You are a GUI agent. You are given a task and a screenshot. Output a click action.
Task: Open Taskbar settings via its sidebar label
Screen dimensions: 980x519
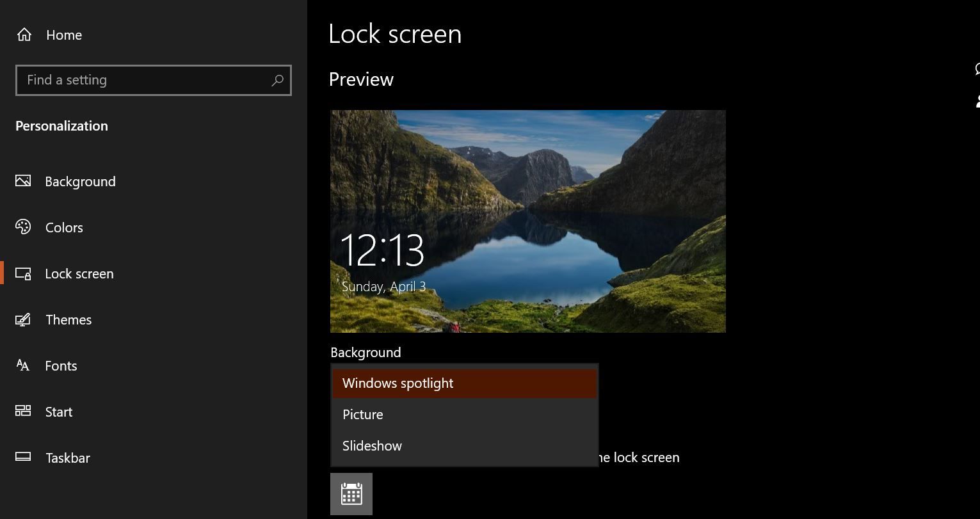[x=67, y=458]
